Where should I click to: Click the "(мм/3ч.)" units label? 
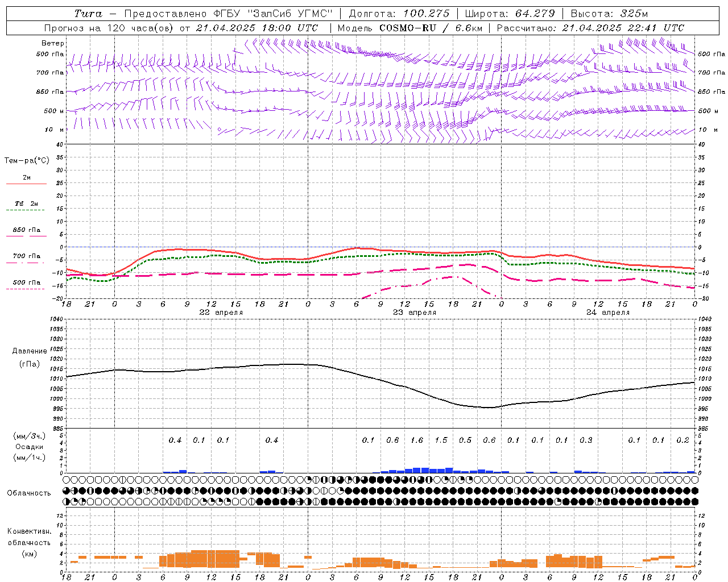coord(29,436)
